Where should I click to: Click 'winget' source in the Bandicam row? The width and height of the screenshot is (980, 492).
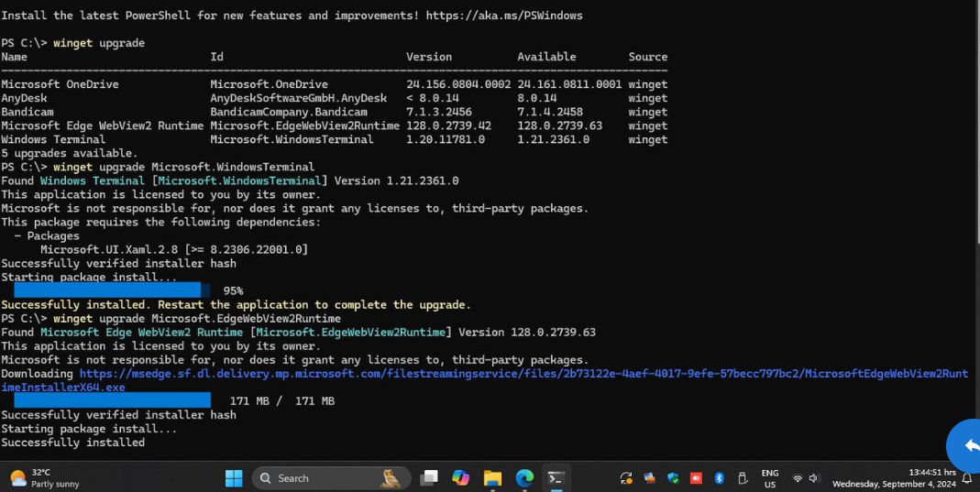[x=648, y=112]
